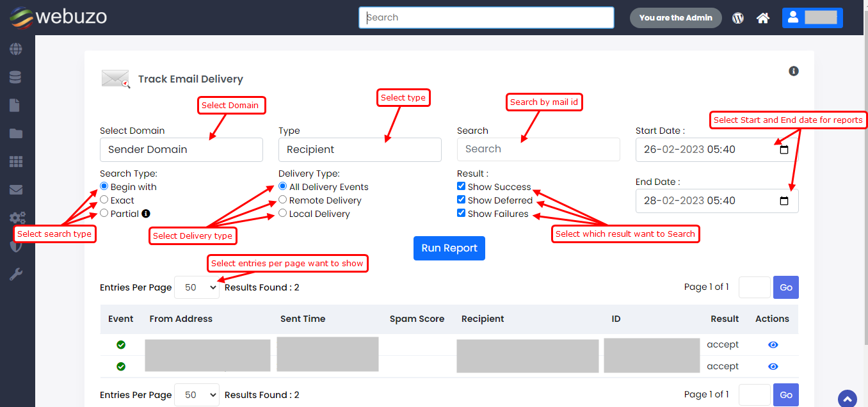This screenshot has height=407, width=868.
Task: Expand the Type Recipient dropdown
Action: click(360, 150)
